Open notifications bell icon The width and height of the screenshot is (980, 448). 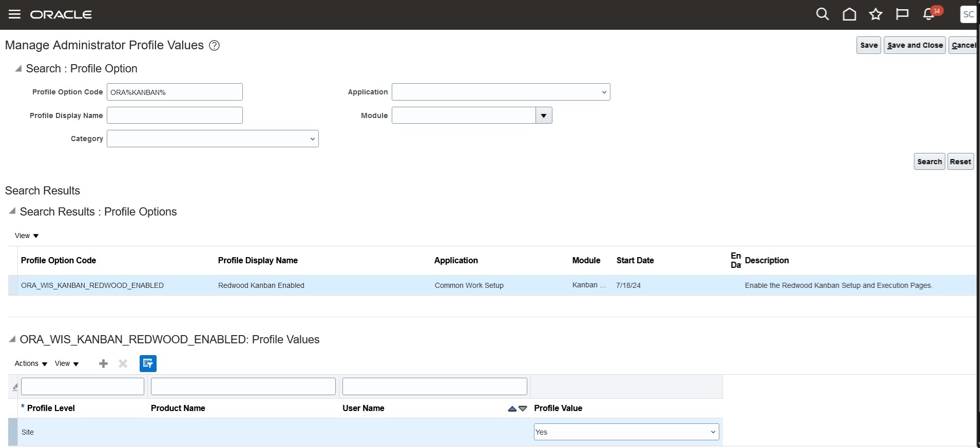[929, 14]
